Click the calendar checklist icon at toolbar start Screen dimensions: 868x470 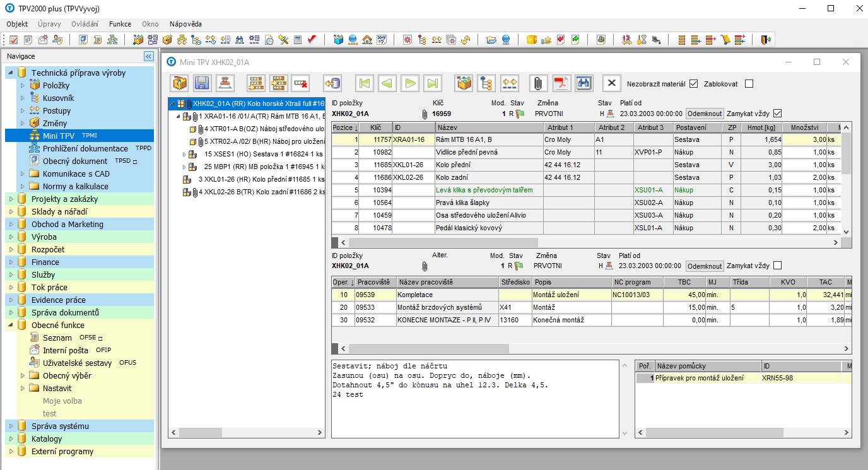coord(13,40)
